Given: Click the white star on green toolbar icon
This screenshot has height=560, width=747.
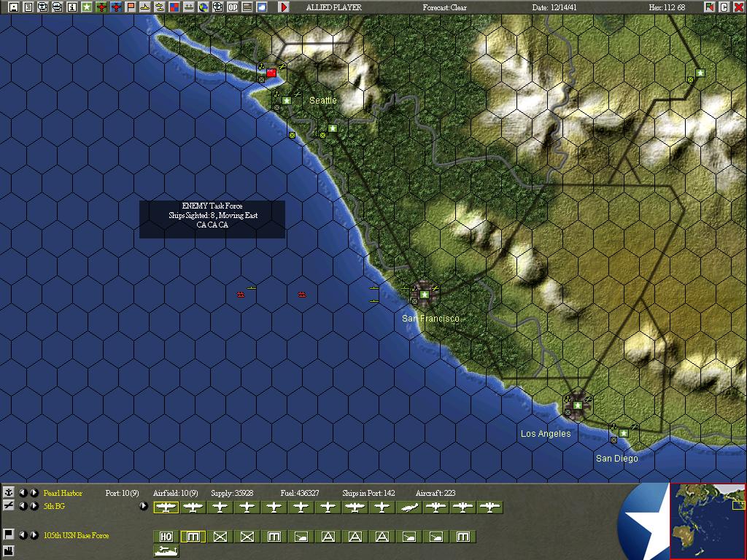Looking at the screenshot, I should click(x=86, y=7).
